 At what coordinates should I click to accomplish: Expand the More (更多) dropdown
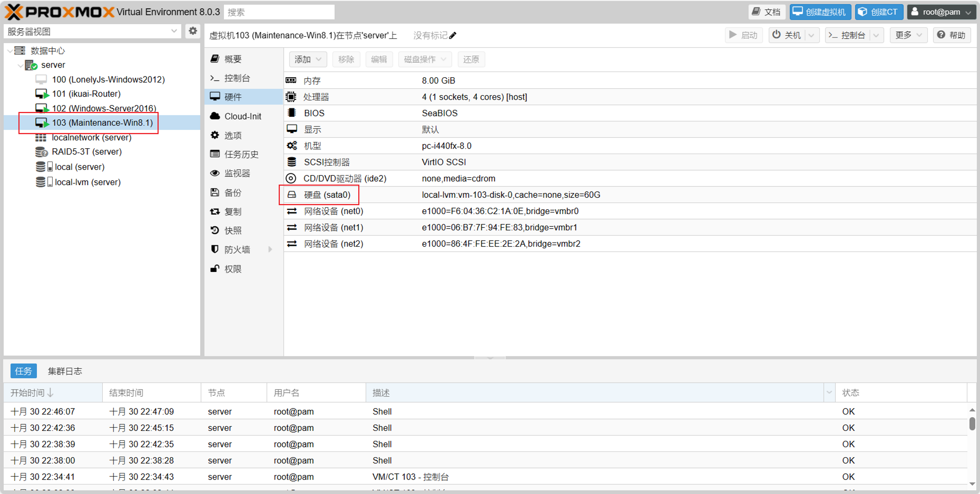point(908,35)
